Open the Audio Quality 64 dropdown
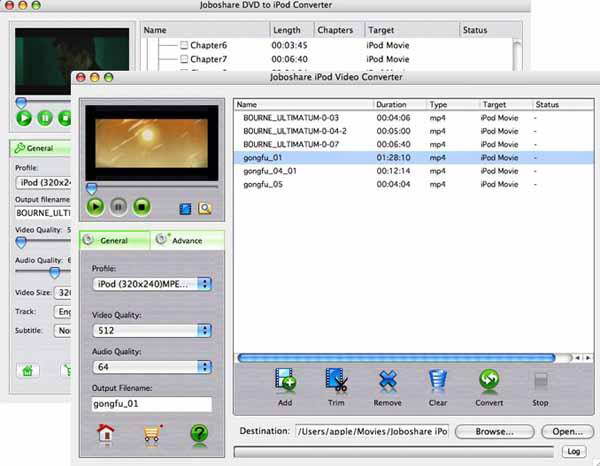This screenshot has width=600, height=466. [152, 367]
